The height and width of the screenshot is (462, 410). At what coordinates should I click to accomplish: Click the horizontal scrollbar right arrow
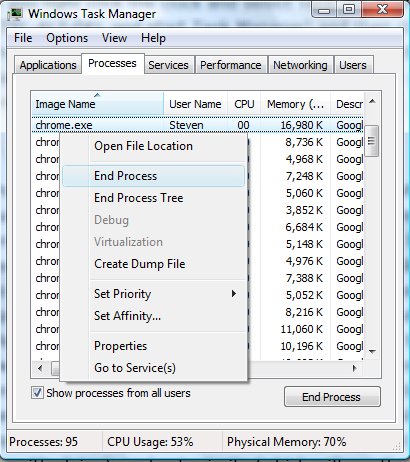tap(354, 368)
